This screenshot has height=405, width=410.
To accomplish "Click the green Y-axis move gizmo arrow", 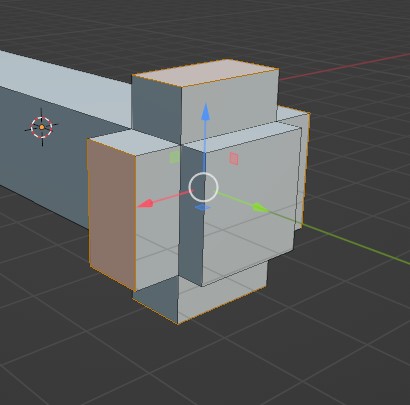I will click(x=260, y=208).
